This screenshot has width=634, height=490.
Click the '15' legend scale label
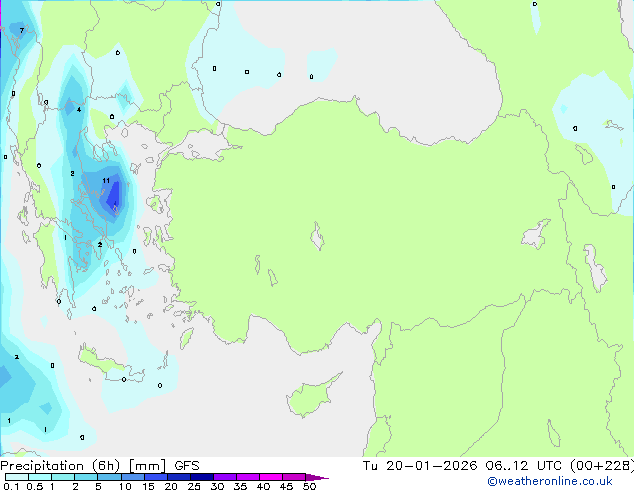(x=148, y=486)
